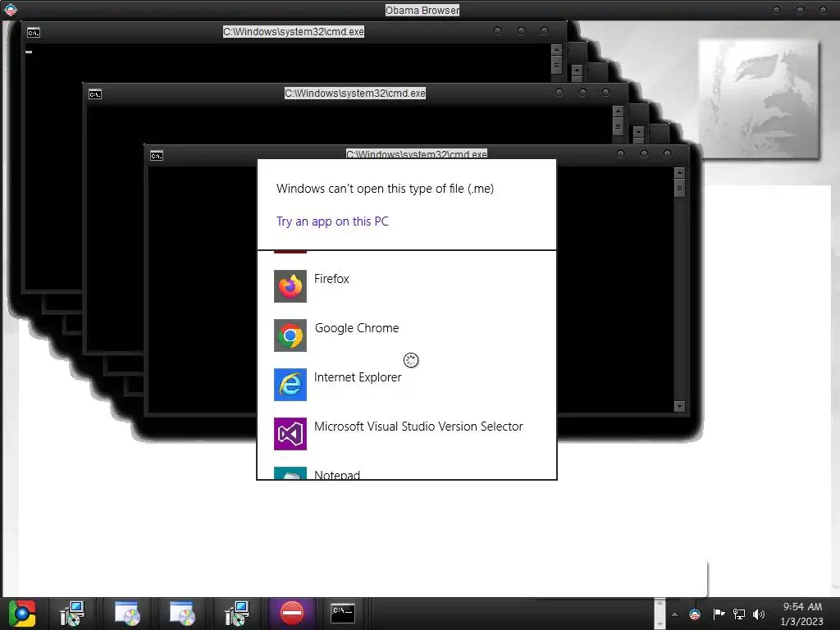Click the Notepad icon in app list

coord(290,473)
